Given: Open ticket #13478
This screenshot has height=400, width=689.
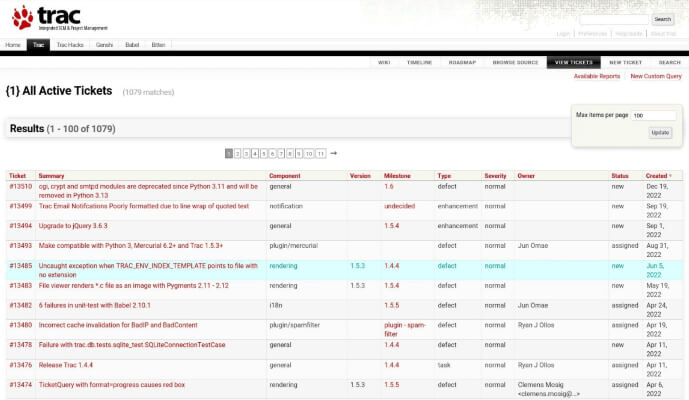Looking at the screenshot, I should [21, 345].
